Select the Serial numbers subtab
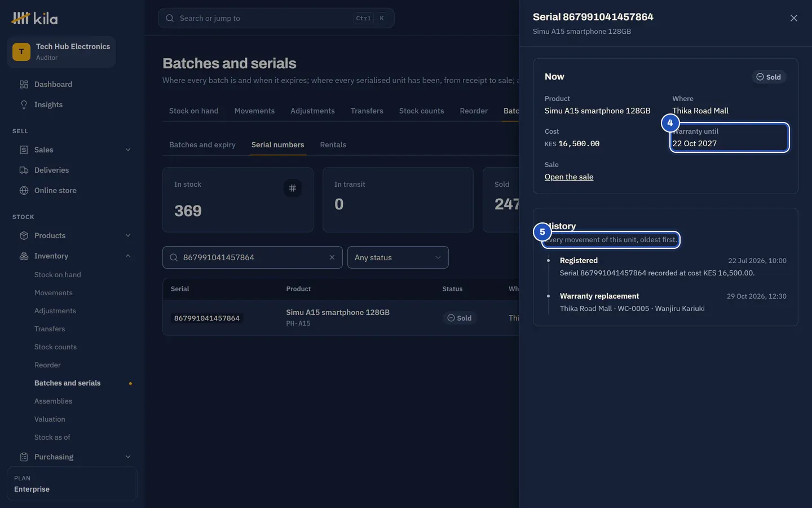The height and width of the screenshot is (508, 812). pyautogui.click(x=277, y=145)
